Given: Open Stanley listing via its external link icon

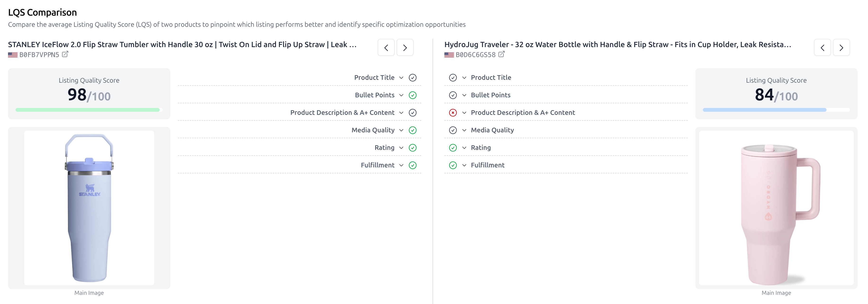Looking at the screenshot, I should click(65, 54).
